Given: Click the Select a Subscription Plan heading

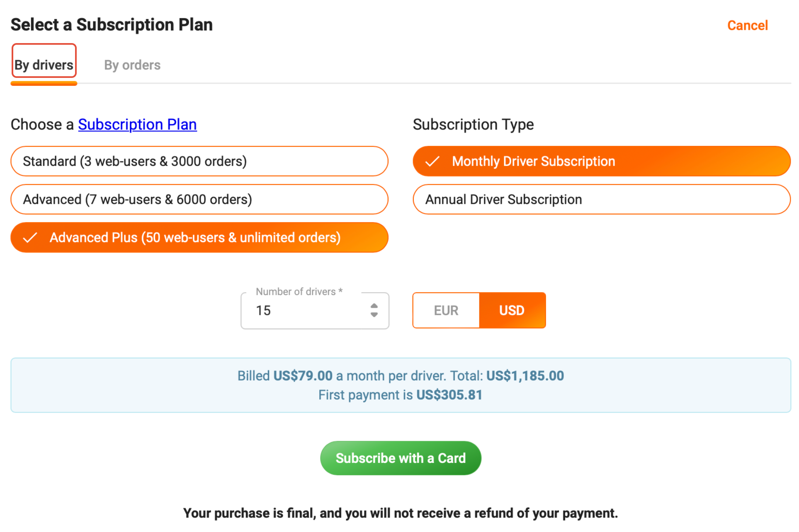Looking at the screenshot, I should pyautogui.click(x=112, y=25).
